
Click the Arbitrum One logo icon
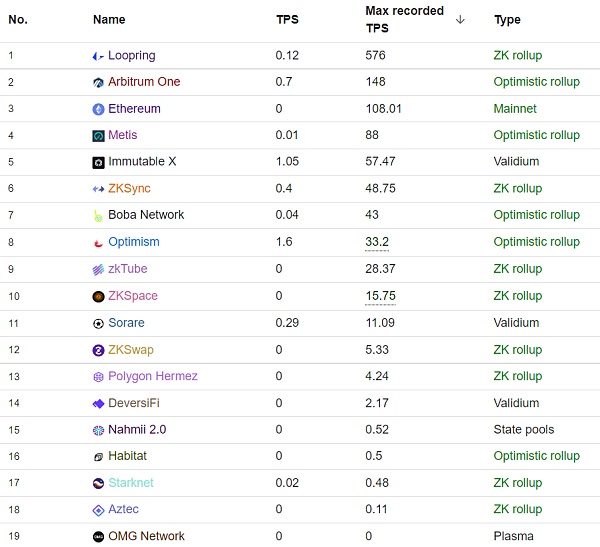98,82
